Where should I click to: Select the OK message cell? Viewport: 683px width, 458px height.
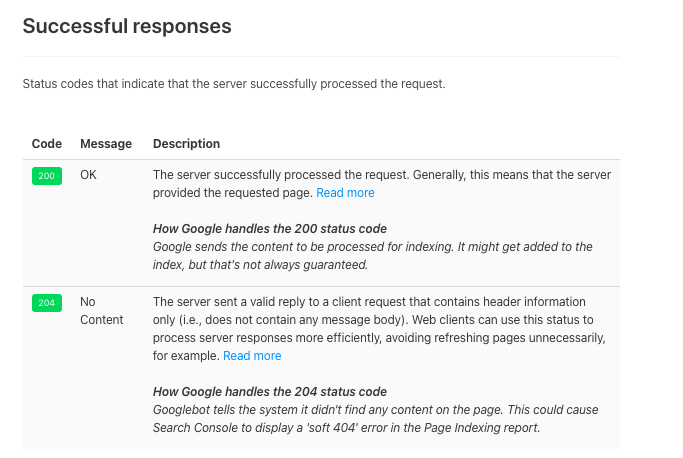tap(88, 175)
